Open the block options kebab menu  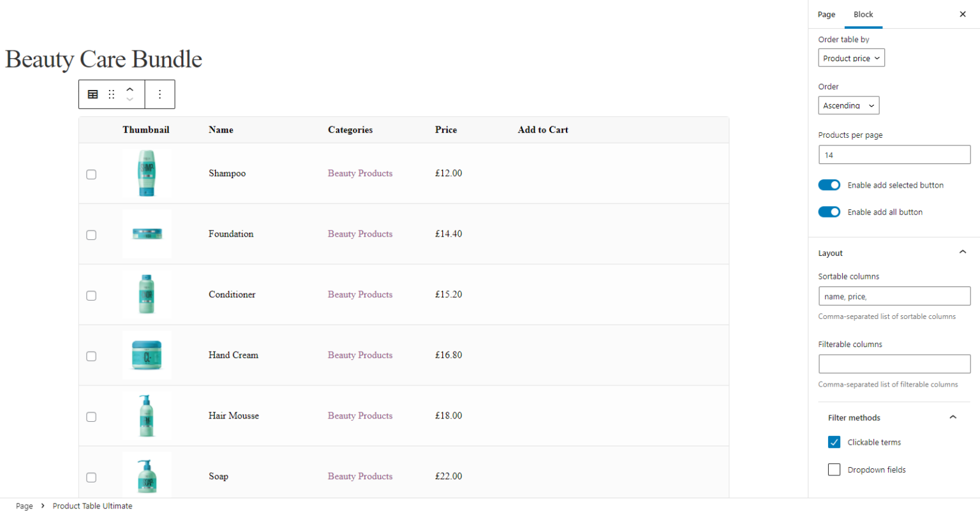[x=160, y=94]
